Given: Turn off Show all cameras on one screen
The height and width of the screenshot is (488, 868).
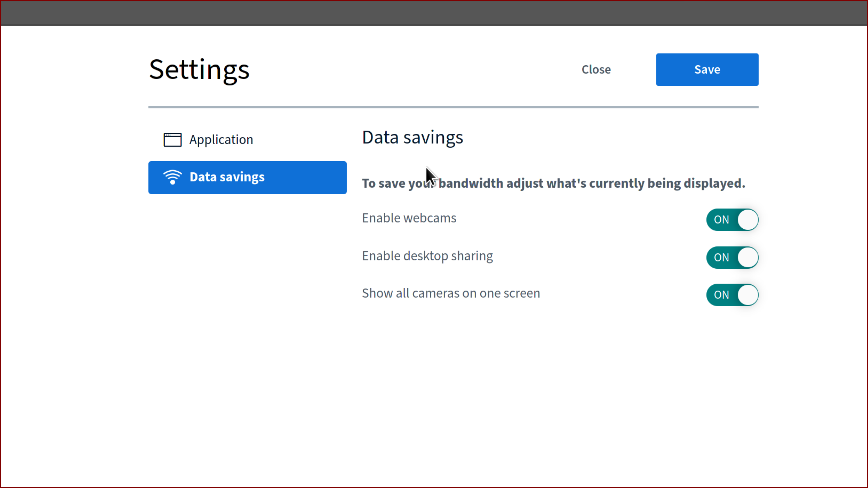Looking at the screenshot, I should click(x=732, y=295).
